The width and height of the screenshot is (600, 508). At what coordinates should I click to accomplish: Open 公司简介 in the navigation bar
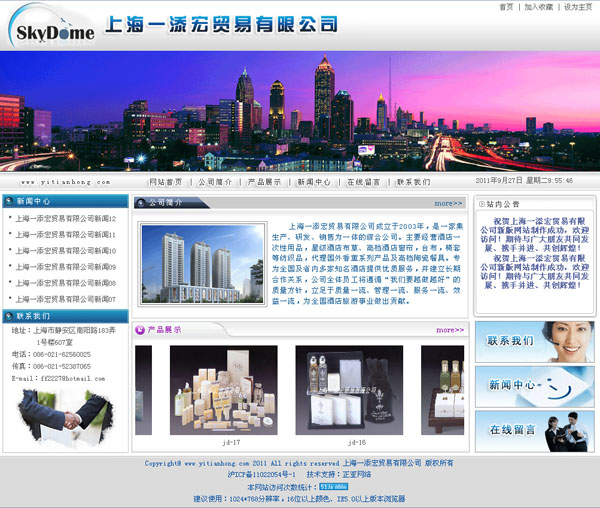(215, 182)
